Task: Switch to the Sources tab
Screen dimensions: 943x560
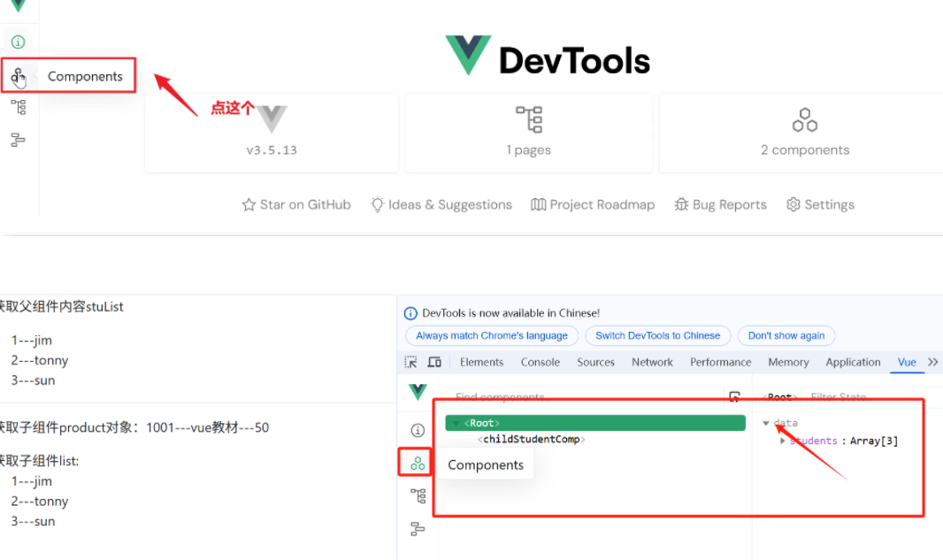Action: pyautogui.click(x=595, y=362)
